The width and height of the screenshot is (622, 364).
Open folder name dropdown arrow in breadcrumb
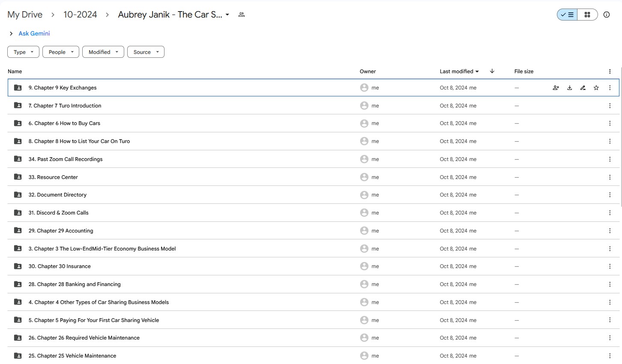[x=227, y=15]
